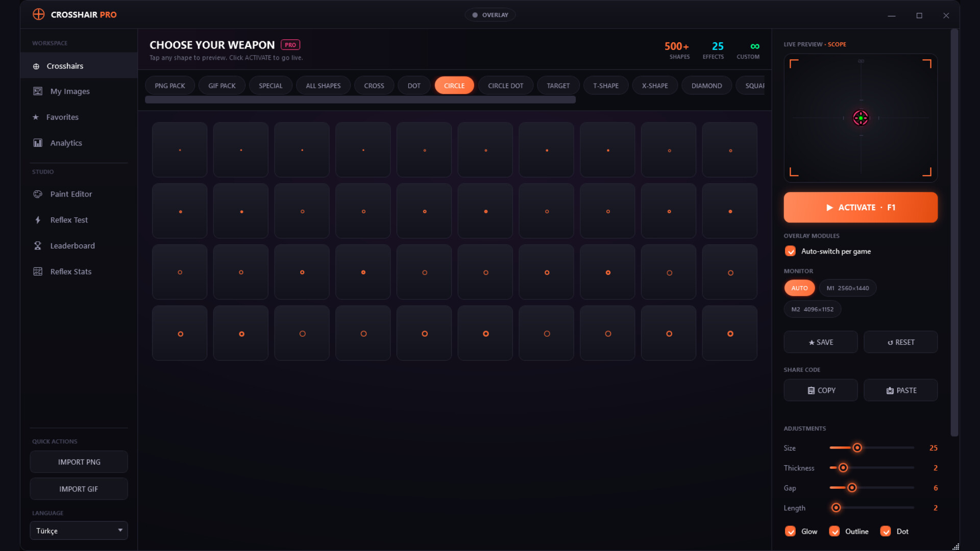This screenshot has height=551, width=980.
Task: Click the ACTIVATE F1 button
Action: [861, 207]
